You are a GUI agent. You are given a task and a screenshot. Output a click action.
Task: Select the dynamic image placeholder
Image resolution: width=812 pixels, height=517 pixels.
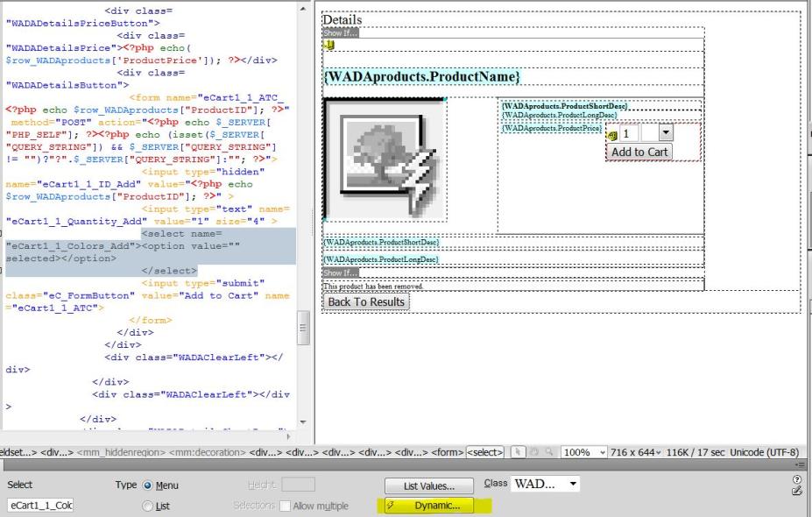[x=385, y=159]
